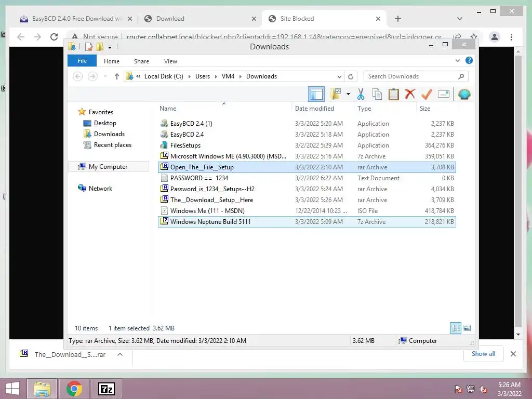Open 7-Zip from the taskbar
This screenshot has width=532, height=399.
106,389
